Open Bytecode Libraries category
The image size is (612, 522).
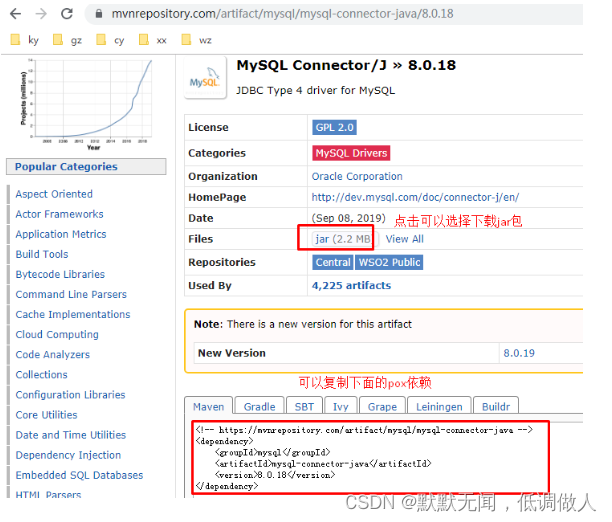[x=60, y=274]
